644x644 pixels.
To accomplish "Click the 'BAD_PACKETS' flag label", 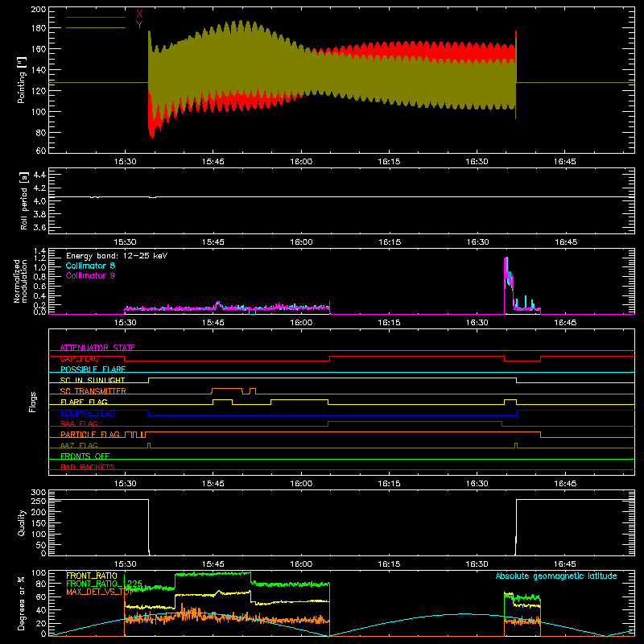I will click(88, 467).
